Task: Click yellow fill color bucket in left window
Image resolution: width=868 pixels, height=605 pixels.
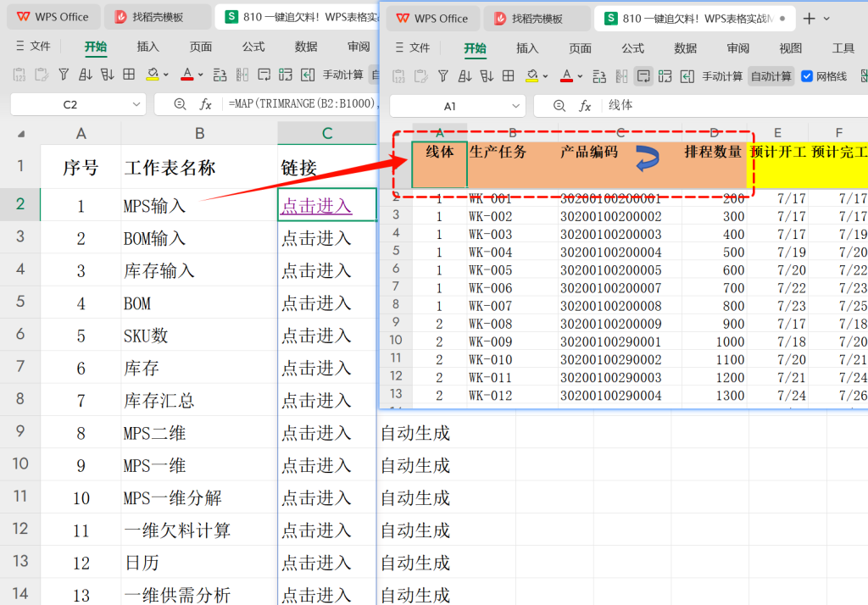Action: click(153, 75)
